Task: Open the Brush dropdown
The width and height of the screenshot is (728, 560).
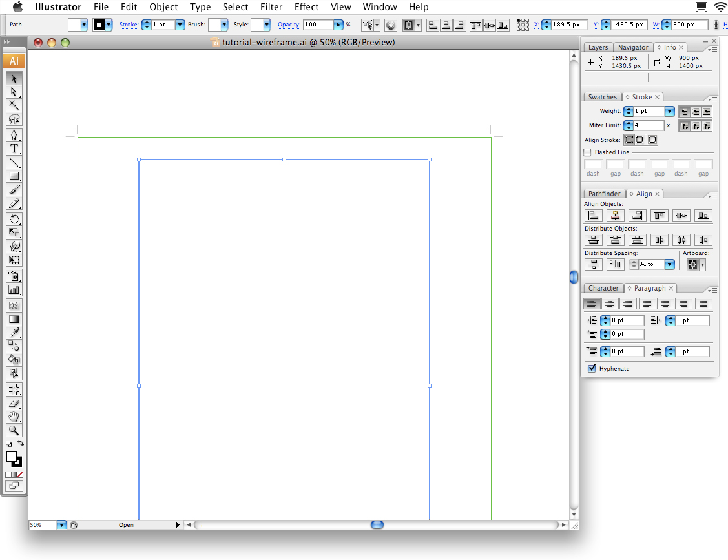Action: pyautogui.click(x=224, y=25)
